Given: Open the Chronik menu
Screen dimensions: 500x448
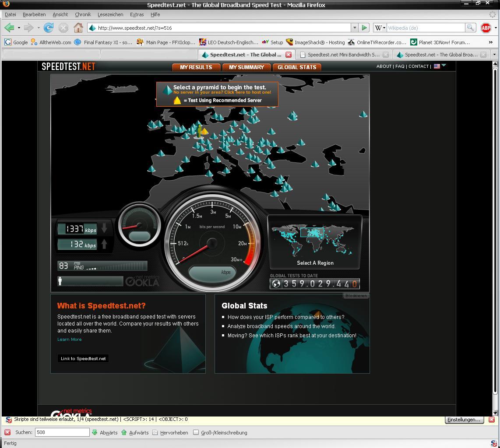Looking at the screenshot, I should click(x=83, y=14).
